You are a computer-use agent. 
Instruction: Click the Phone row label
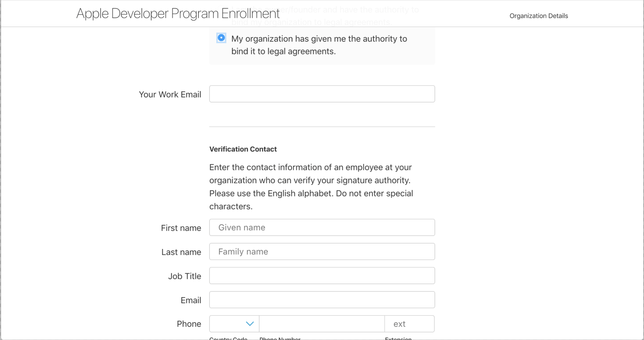[189, 324]
